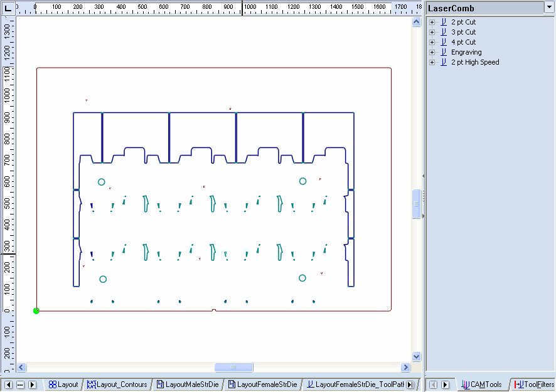The height and width of the screenshot is (392, 556).
Task: Switch to the Layout_Contours tab
Action: [117, 384]
